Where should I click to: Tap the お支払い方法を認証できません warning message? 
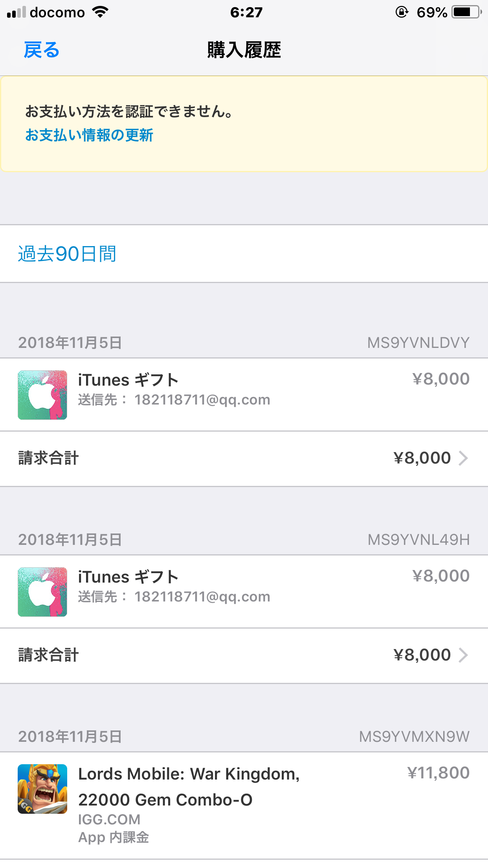coord(130,112)
